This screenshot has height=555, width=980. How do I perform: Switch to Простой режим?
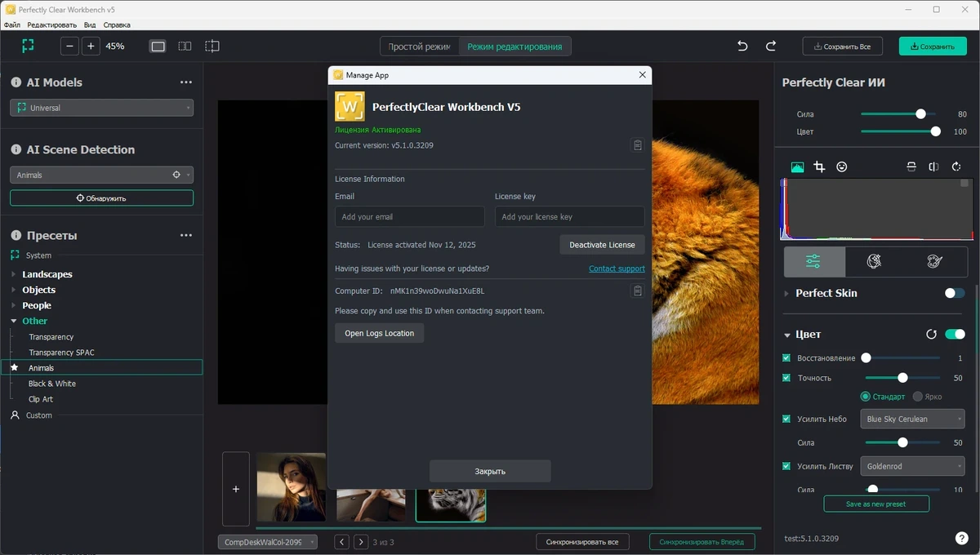[x=419, y=47]
